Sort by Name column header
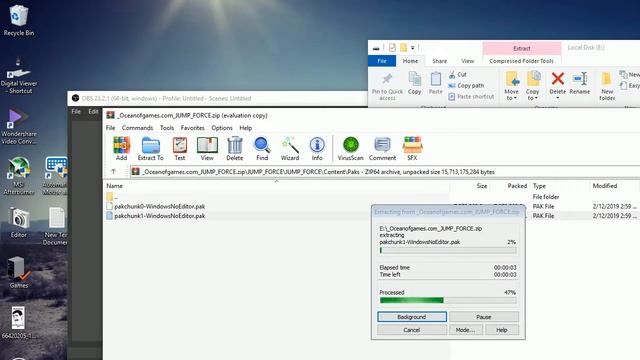The width and height of the screenshot is (640, 360). [115, 186]
